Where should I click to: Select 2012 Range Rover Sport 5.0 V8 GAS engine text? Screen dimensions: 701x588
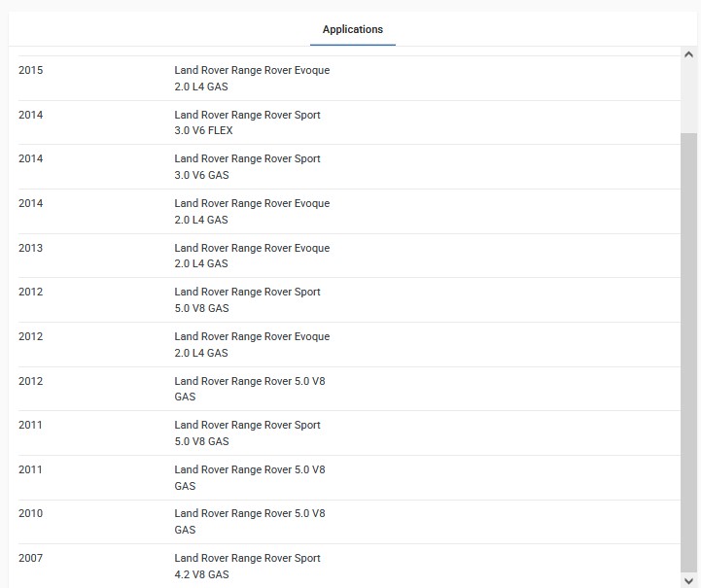201,308
